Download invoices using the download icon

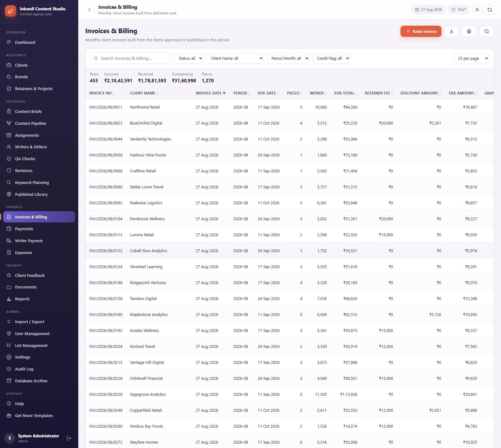coord(452,31)
